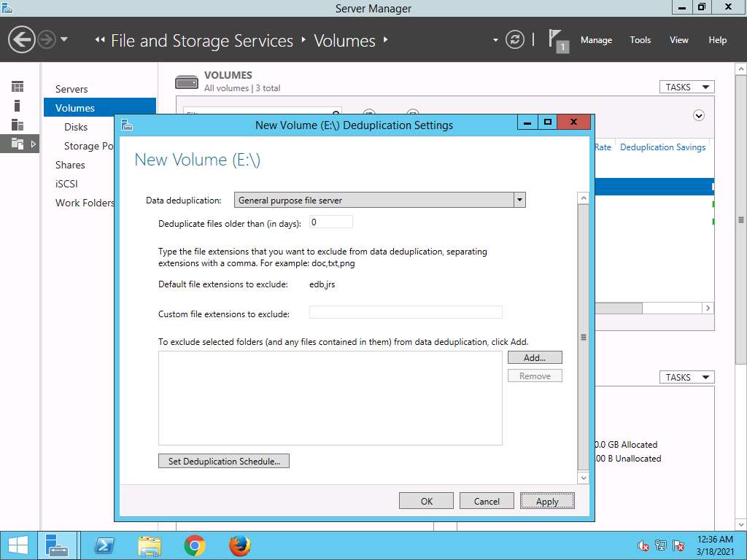Click the Set Deduplication Schedule... button
747x560 pixels.
(224, 461)
